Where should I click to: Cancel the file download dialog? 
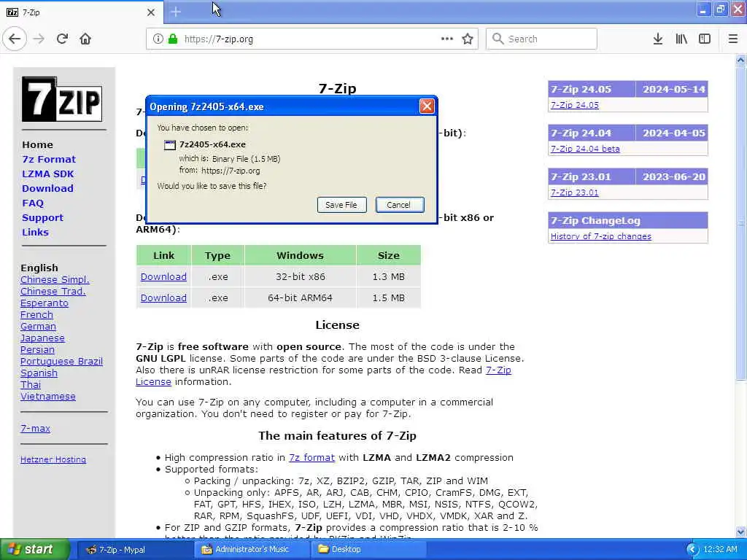(399, 205)
